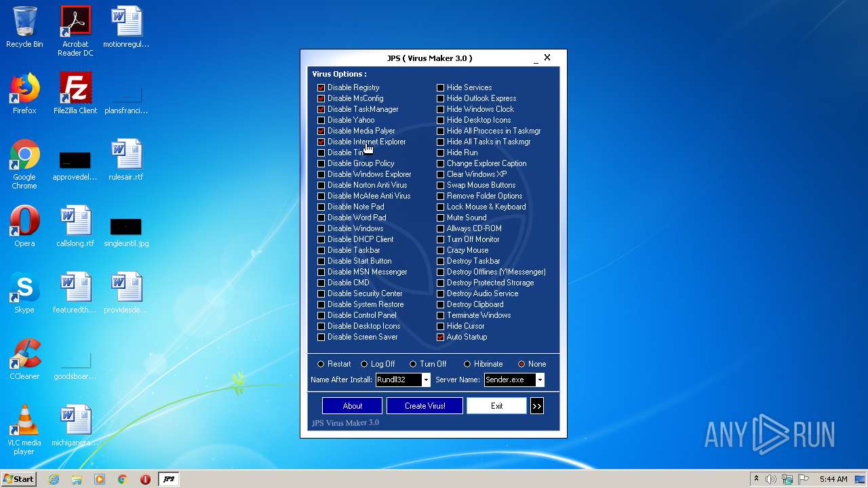Check the Disable Windows Explorer option

pyautogui.click(x=321, y=174)
